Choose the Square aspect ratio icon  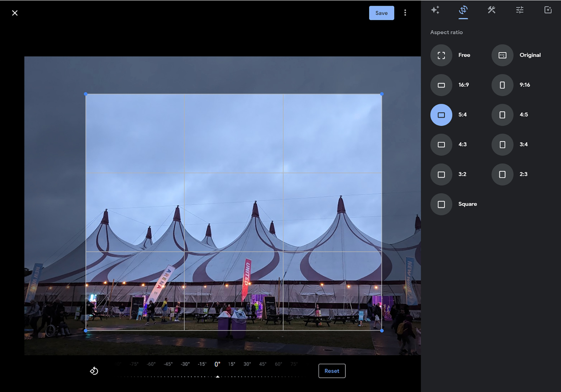click(441, 204)
